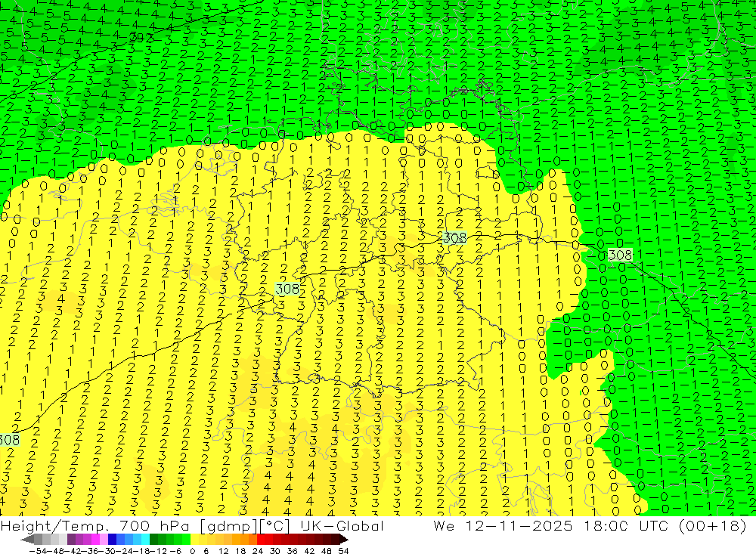Screen dimensions: 756x554
Task: Click the "We 12-11-2025" date text
Action: [503, 525]
